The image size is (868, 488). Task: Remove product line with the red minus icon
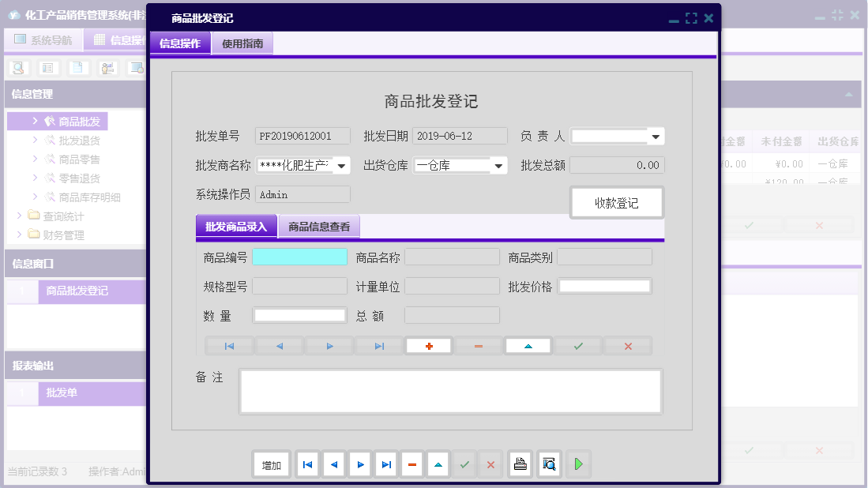[x=478, y=345]
